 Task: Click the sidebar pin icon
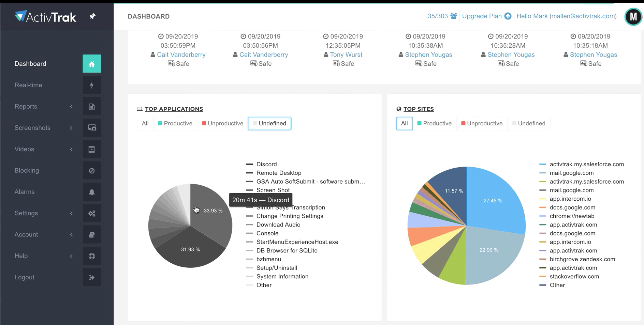(92, 16)
